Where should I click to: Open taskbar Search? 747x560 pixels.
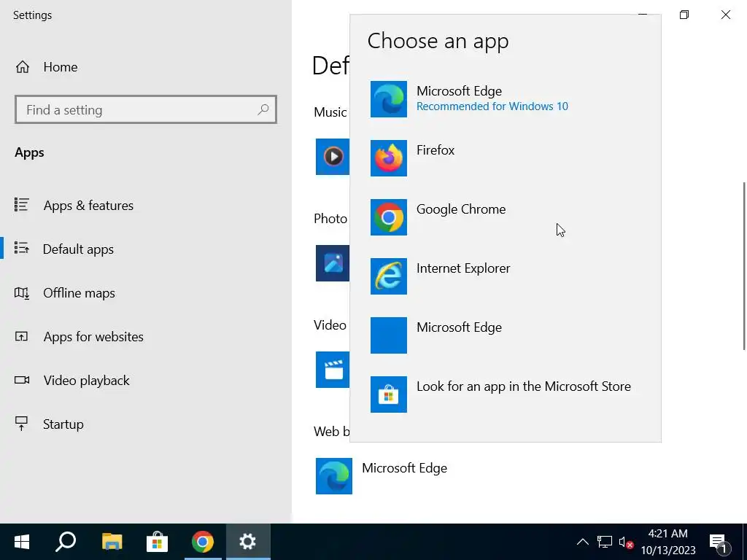66,542
